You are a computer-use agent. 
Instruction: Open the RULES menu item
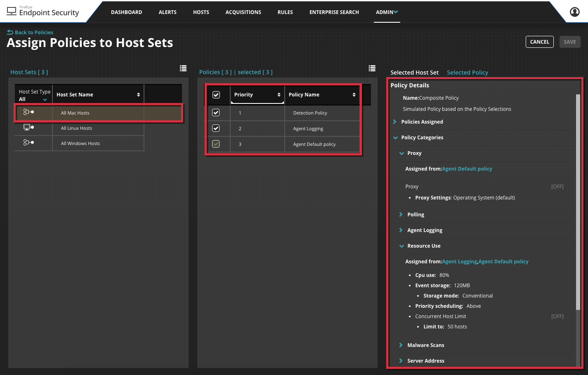pos(285,12)
